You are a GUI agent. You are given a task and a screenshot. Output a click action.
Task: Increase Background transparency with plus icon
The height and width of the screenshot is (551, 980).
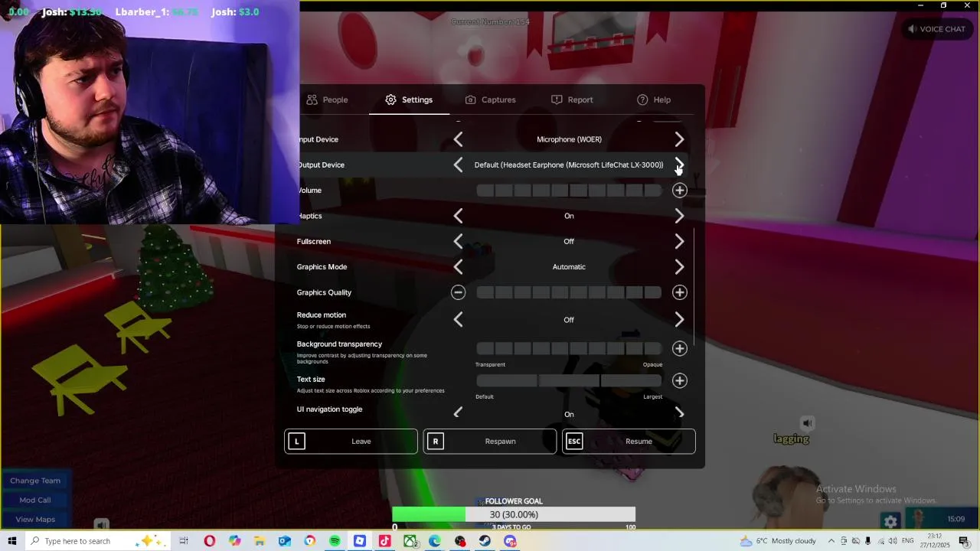tap(679, 348)
